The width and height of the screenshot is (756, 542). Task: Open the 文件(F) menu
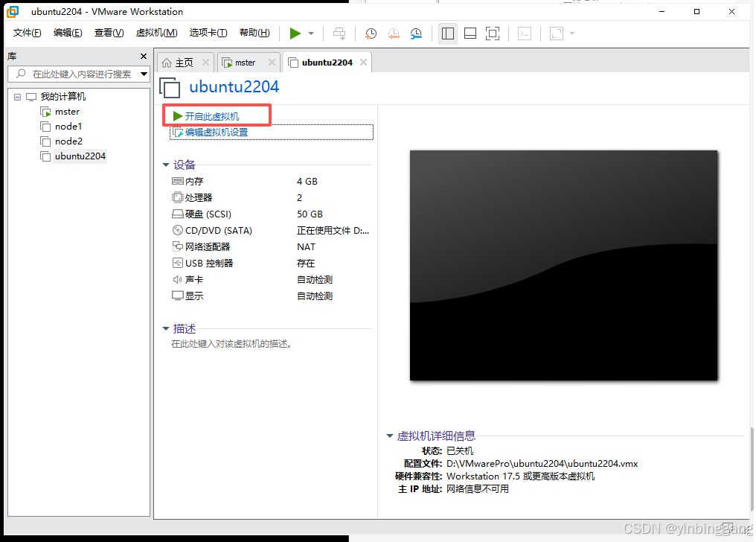pyautogui.click(x=27, y=33)
